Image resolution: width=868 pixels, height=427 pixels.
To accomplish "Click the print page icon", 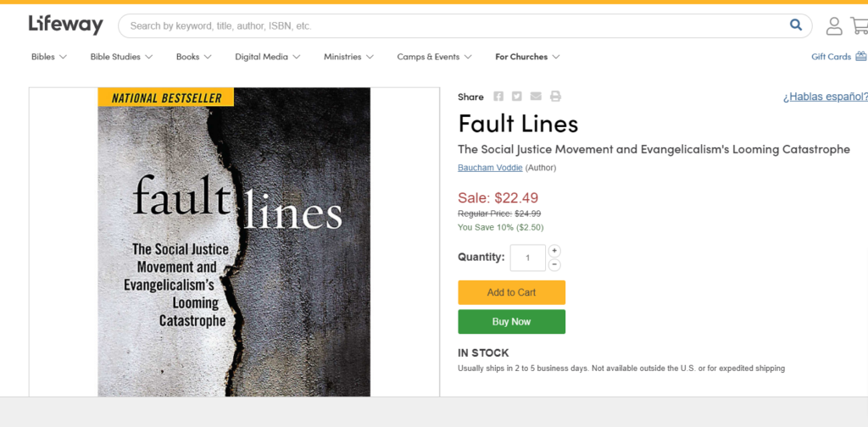I will point(555,97).
